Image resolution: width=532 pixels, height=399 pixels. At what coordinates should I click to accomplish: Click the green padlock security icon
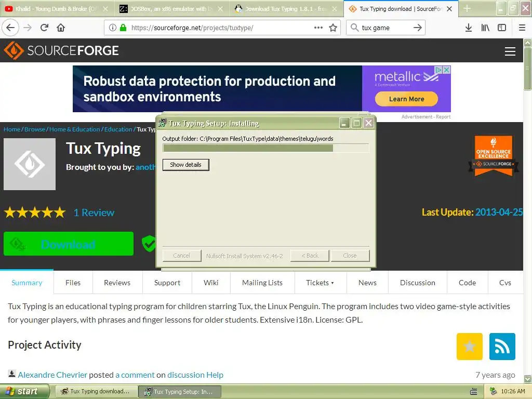coord(123,28)
